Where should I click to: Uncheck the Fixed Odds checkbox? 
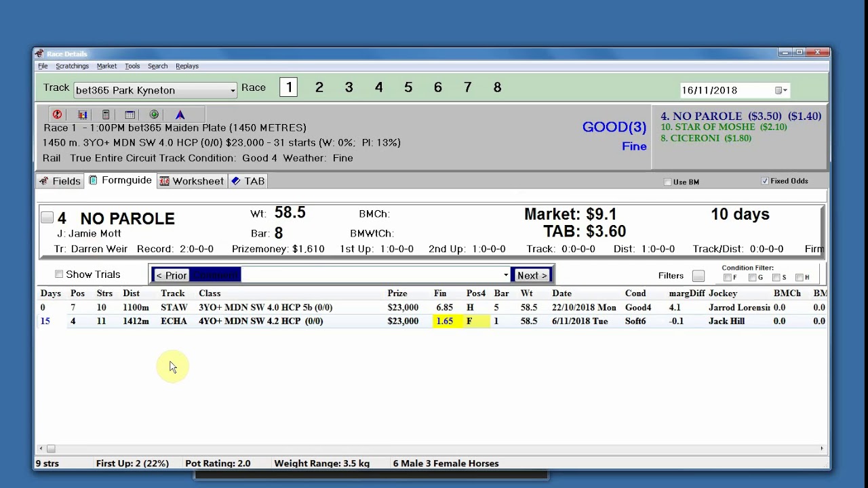pyautogui.click(x=765, y=181)
